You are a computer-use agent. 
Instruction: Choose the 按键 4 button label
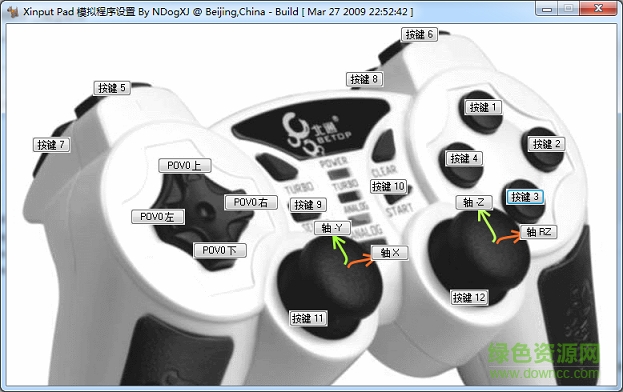pos(464,158)
